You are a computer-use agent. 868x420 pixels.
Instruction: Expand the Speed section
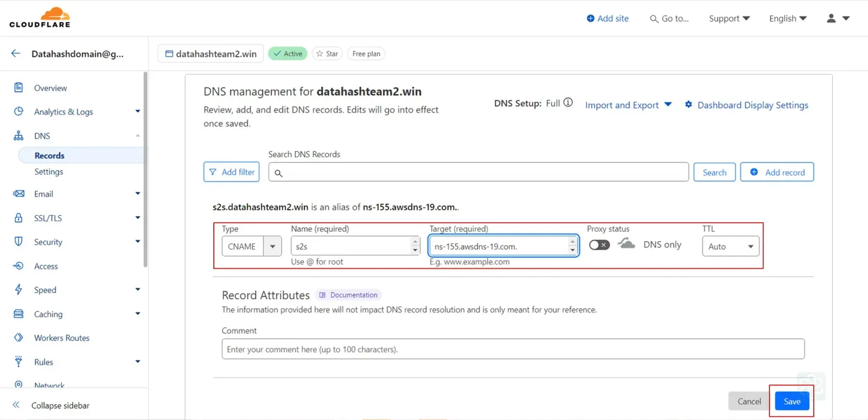point(138,290)
